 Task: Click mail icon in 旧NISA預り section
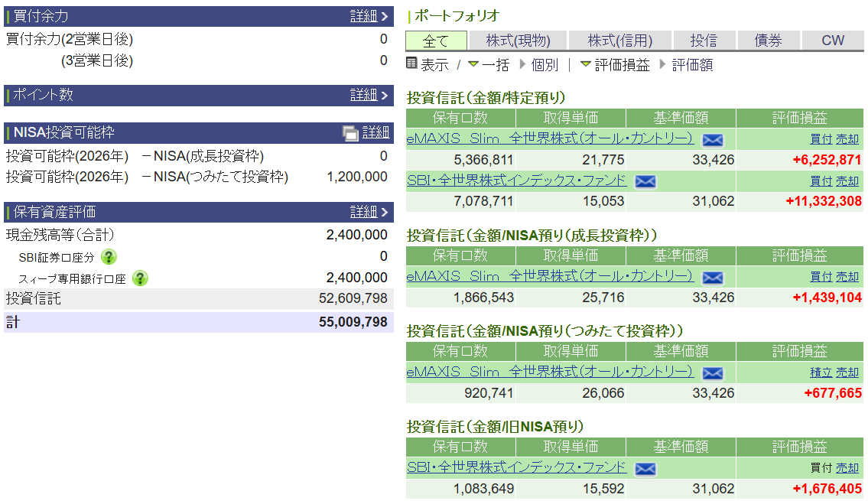(645, 469)
